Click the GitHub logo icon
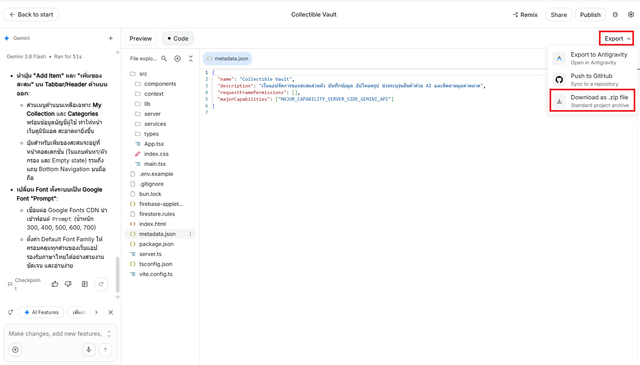 click(559, 80)
